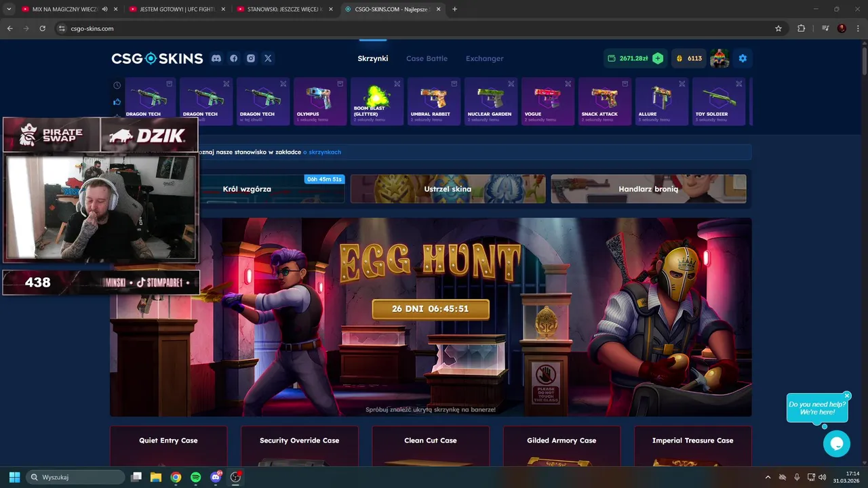Open the Discord social link icon
The width and height of the screenshot is (868, 488).
(x=216, y=58)
